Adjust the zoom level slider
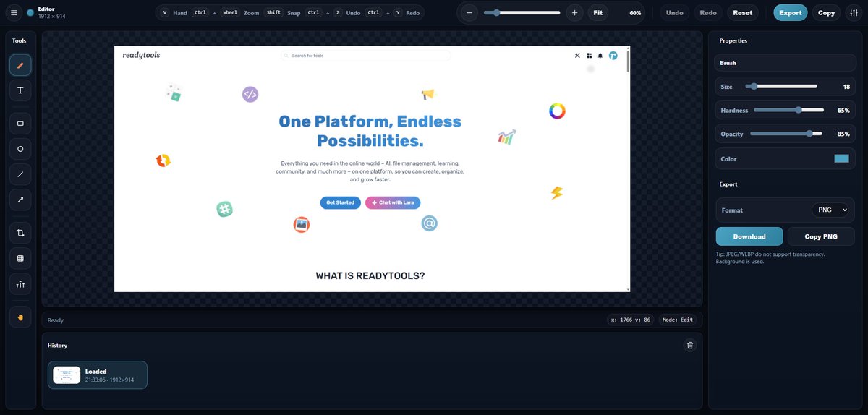Viewport: 868px width, 415px height. (522, 12)
